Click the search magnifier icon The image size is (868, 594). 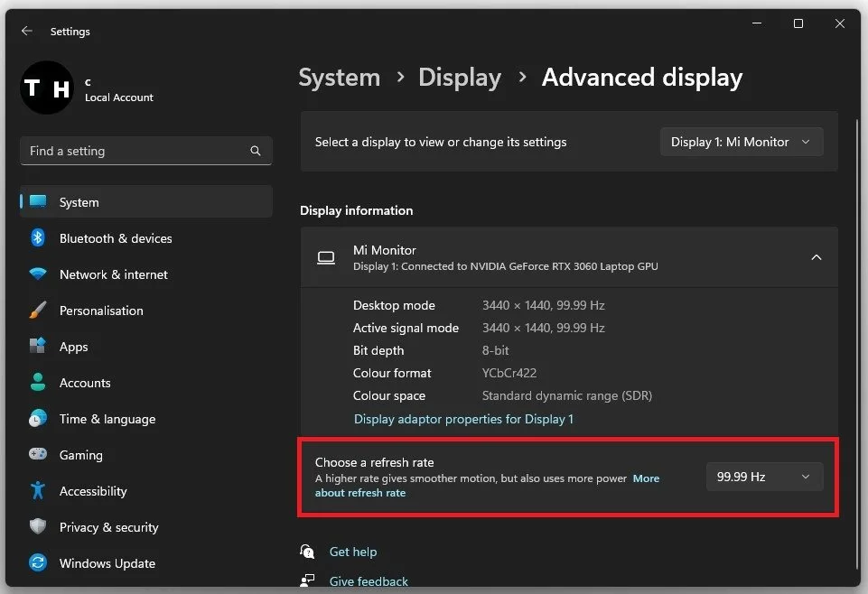[256, 151]
